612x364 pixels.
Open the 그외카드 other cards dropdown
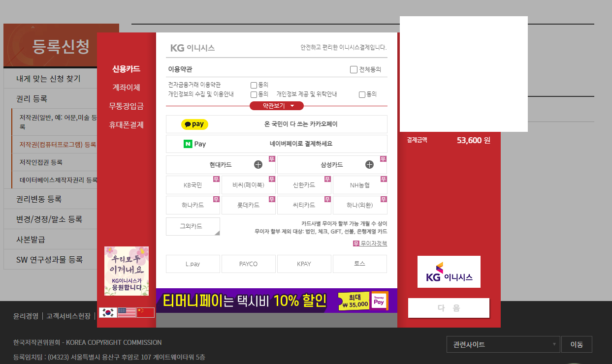tap(193, 226)
